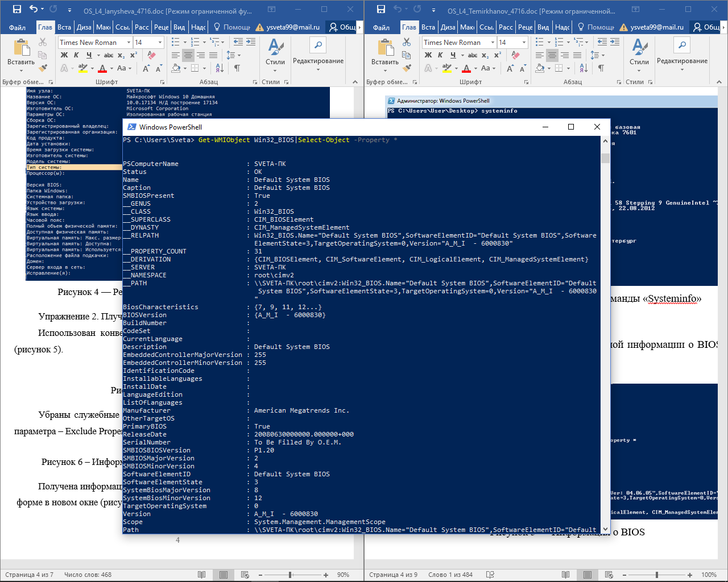Pick yellow highlight color in right Word window
This screenshot has width=728, height=582.
point(446,68)
